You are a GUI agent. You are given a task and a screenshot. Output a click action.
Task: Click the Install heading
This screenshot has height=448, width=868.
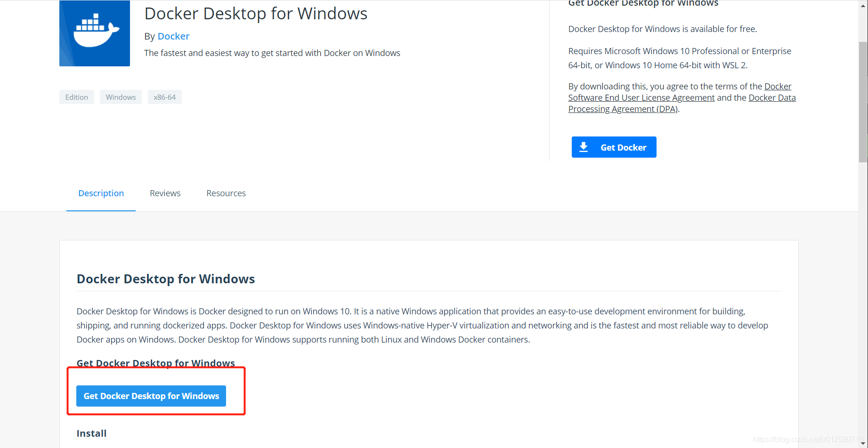pyautogui.click(x=91, y=433)
